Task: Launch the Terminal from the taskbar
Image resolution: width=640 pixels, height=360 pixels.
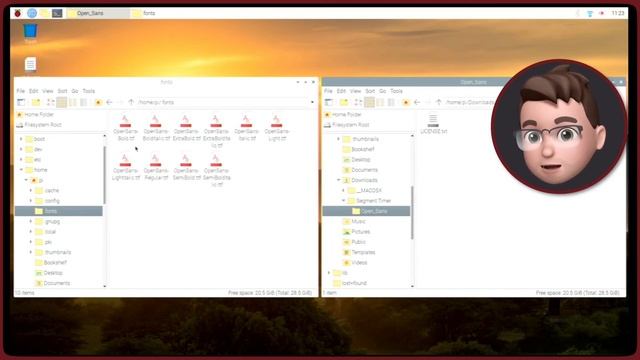Action: tap(57, 13)
